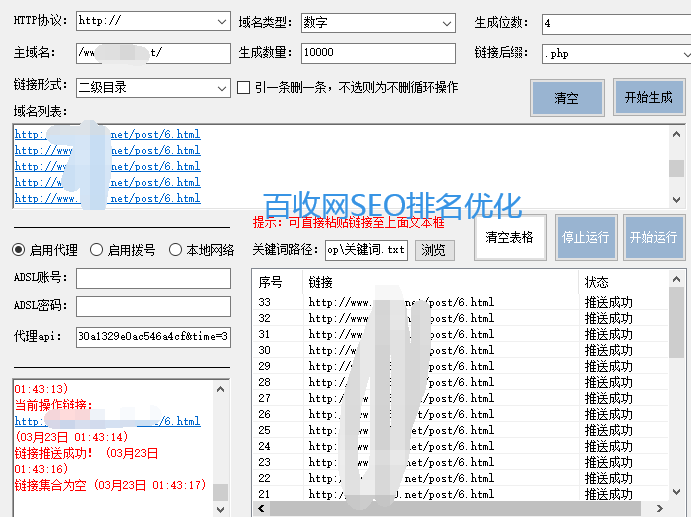Image resolution: width=691 pixels, height=517 pixels.
Task: Click the 主域名 input field
Action: click(153, 53)
